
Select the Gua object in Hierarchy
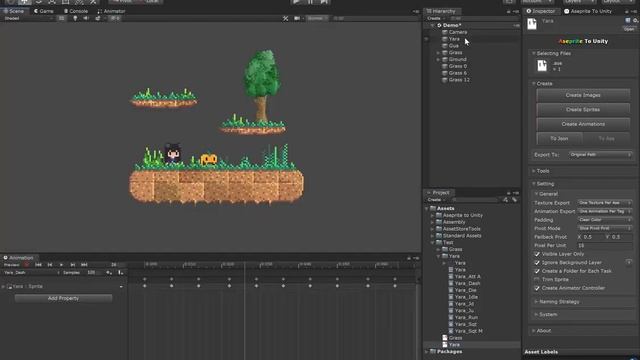453,46
